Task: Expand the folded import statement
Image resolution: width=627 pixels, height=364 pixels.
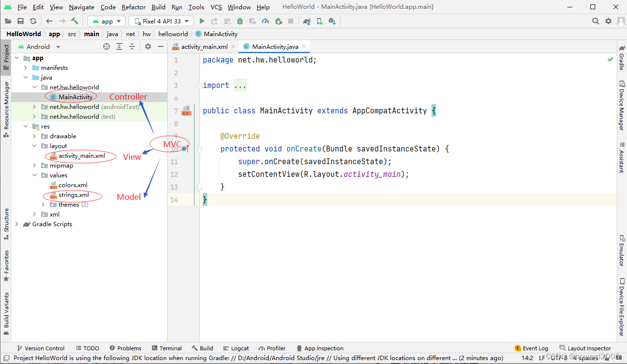Action: (x=199, y=86)
